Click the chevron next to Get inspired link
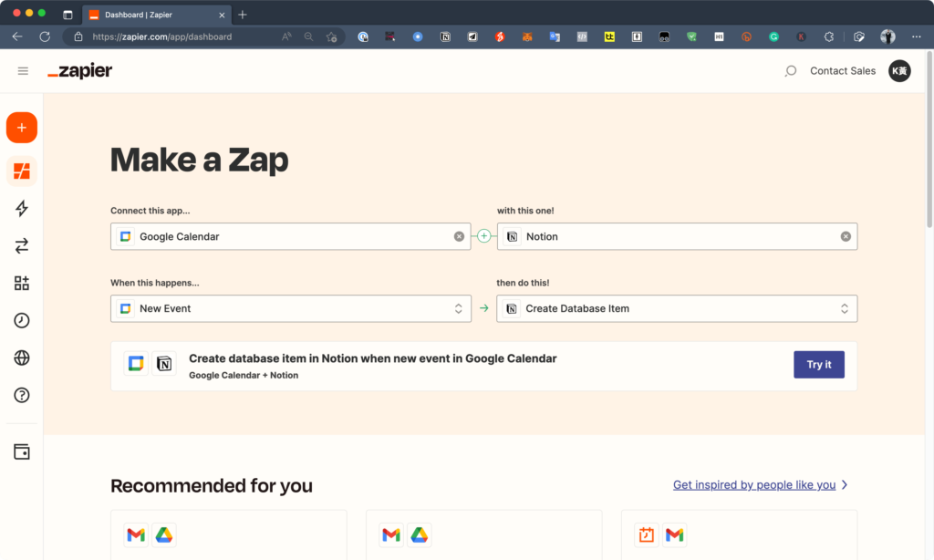Viewport: 934px width, 560px height. tap(845, 485)
